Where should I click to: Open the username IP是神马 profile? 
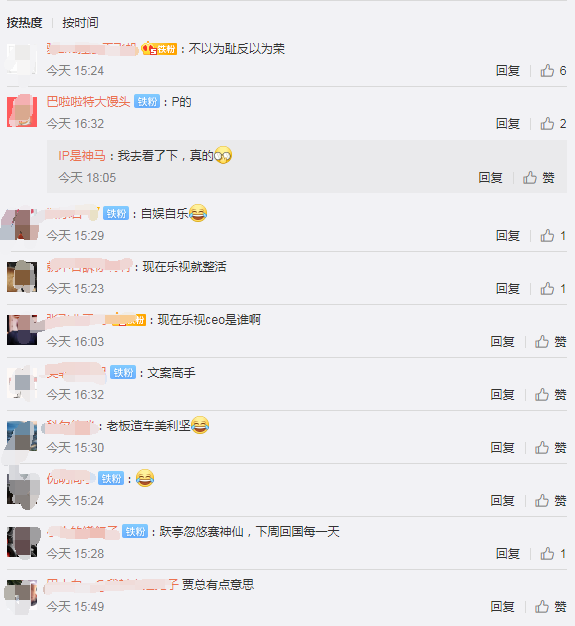tap(82, 155)
